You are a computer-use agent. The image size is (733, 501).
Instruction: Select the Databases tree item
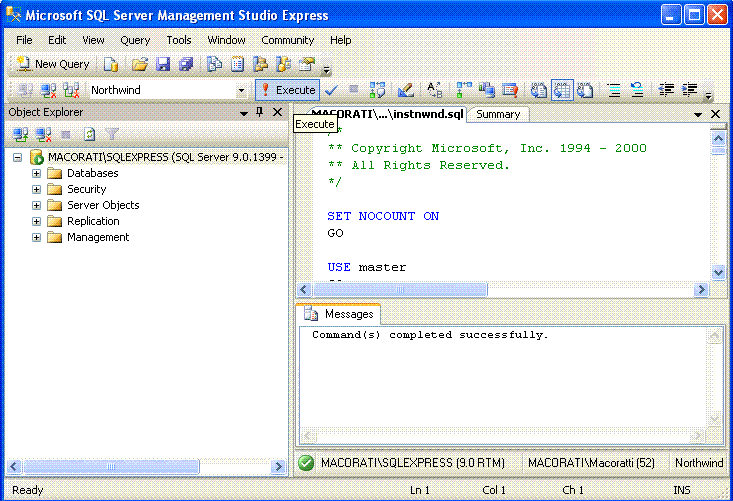click(x=93, y=173)
